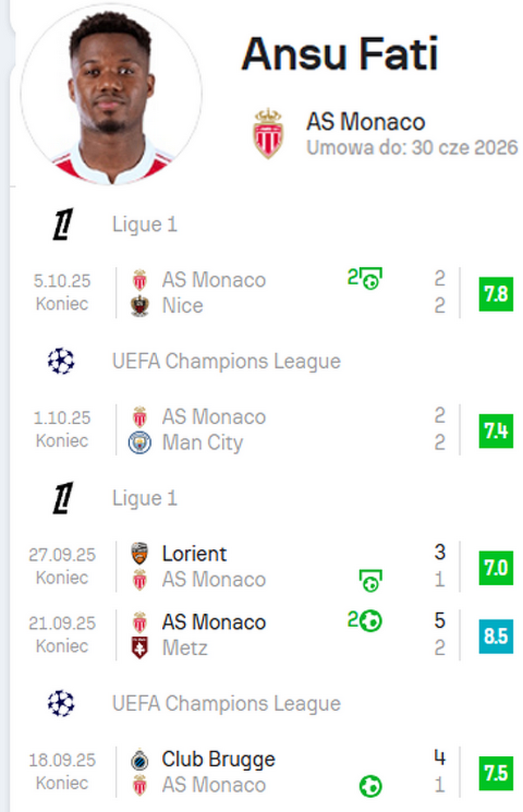Click the Metz team crest icon

click(139, 648)
